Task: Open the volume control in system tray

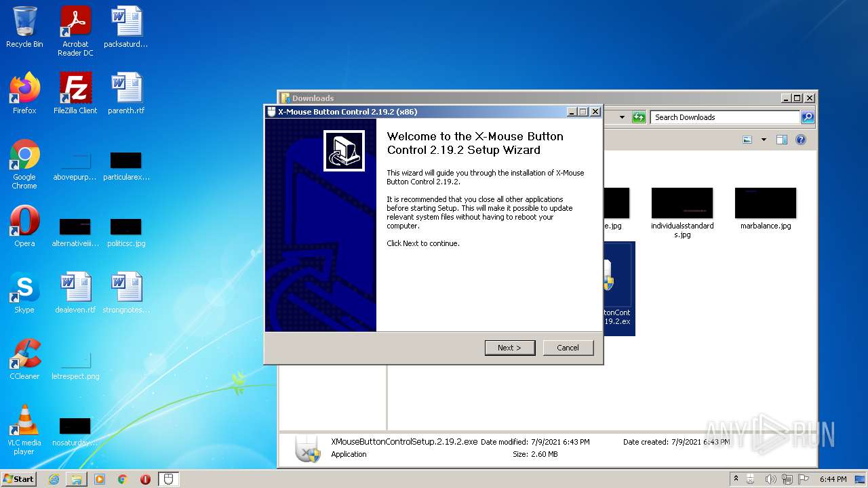Action: click(x=770, y=479)
